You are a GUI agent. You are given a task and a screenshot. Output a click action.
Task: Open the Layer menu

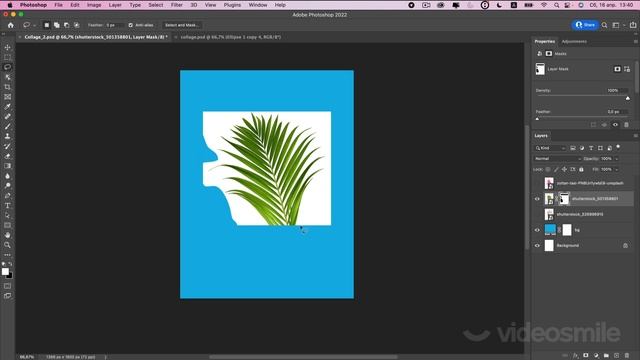click(115, 5)
